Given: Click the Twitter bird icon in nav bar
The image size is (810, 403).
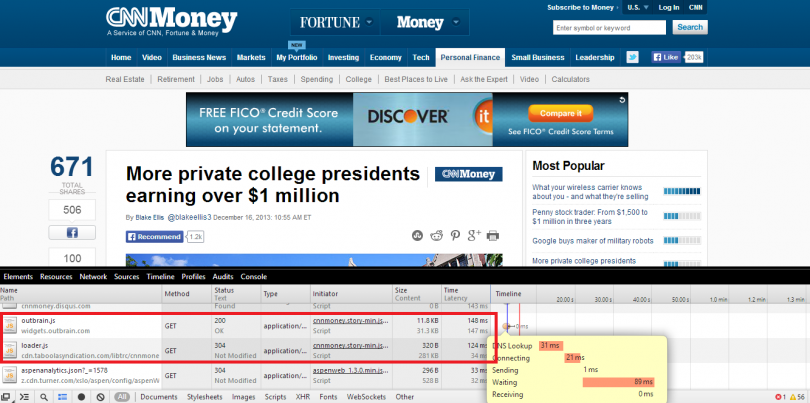Looking at the screenshot, I should click(632, 57).
